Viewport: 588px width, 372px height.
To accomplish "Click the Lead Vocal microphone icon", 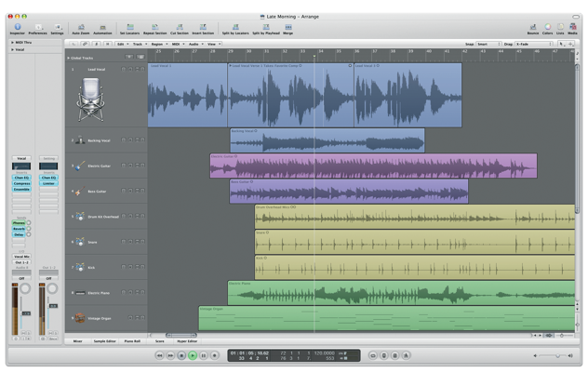I will 90,100.
